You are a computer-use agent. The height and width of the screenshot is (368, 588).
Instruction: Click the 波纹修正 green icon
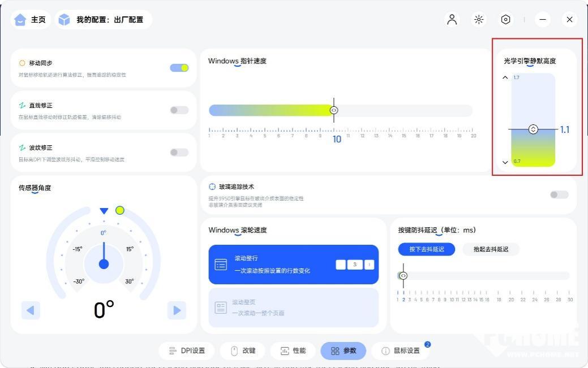pos(22,148)
